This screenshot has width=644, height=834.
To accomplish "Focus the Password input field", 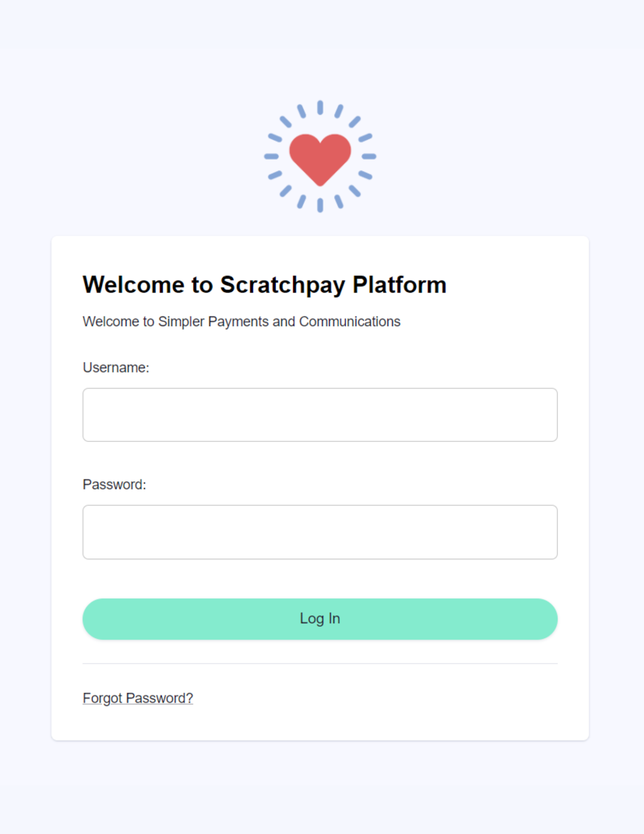I will point(320,532).
